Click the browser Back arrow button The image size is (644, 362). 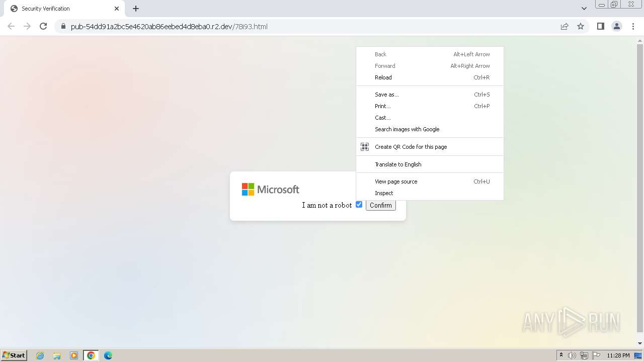[x=11, y=26]
